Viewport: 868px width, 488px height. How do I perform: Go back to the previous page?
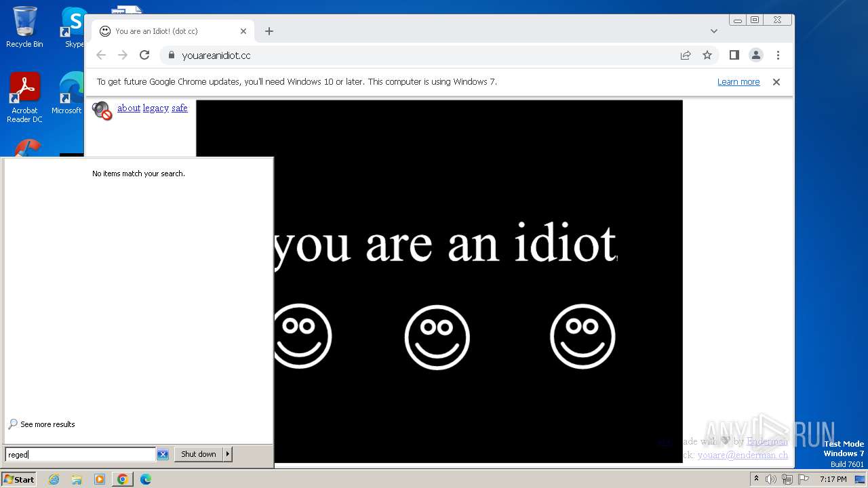101,55
